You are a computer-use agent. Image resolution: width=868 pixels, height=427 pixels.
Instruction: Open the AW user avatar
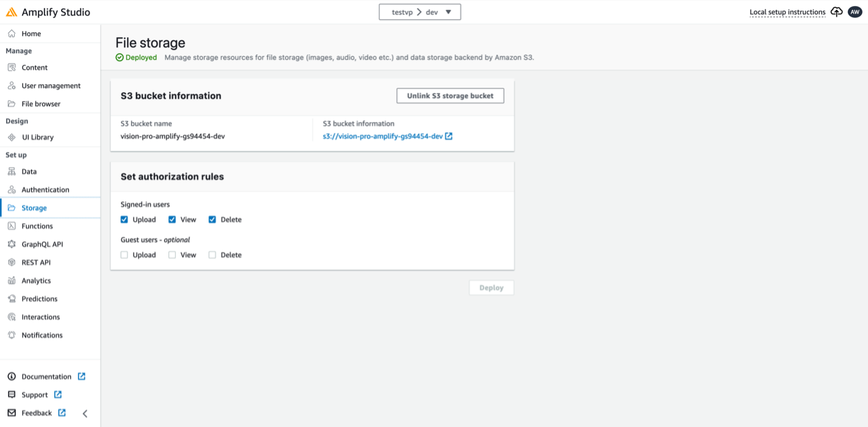click(x=855, y=12)
